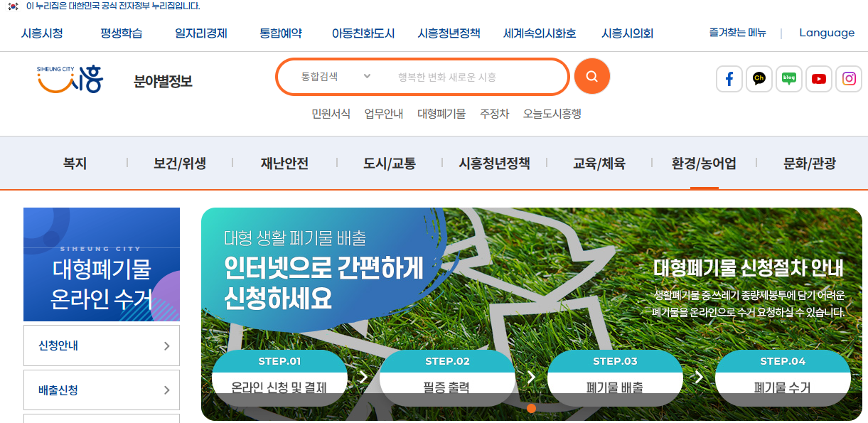This screenshot has width=868, height=423.
Task: Open the Instagram icon
Action: click(x=849, y=79)
